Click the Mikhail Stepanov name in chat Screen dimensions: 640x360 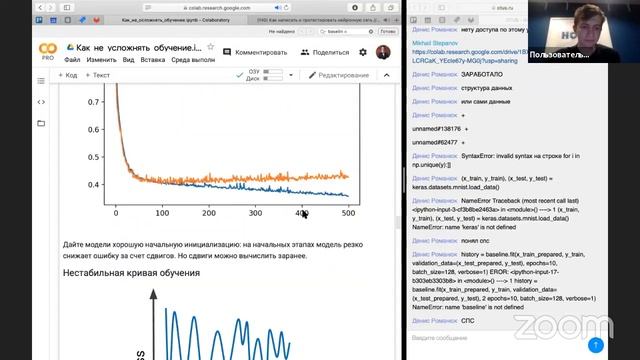click(x=435, y=43)
